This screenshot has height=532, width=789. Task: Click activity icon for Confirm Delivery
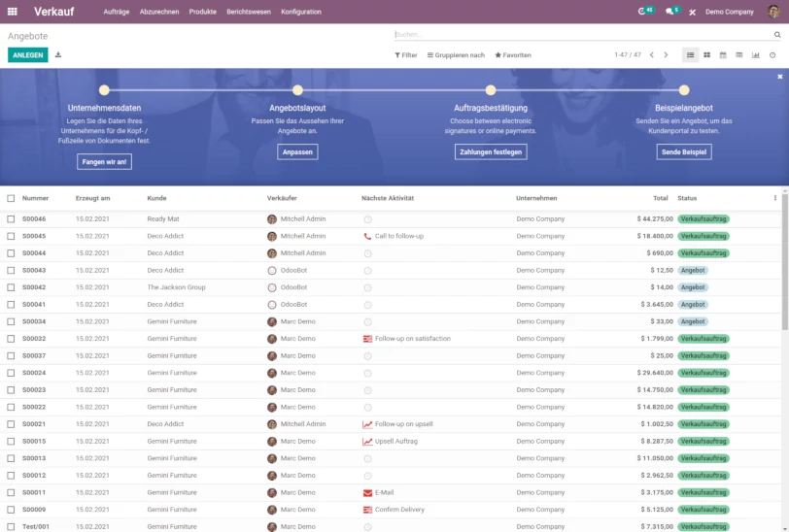click(367, 510)
